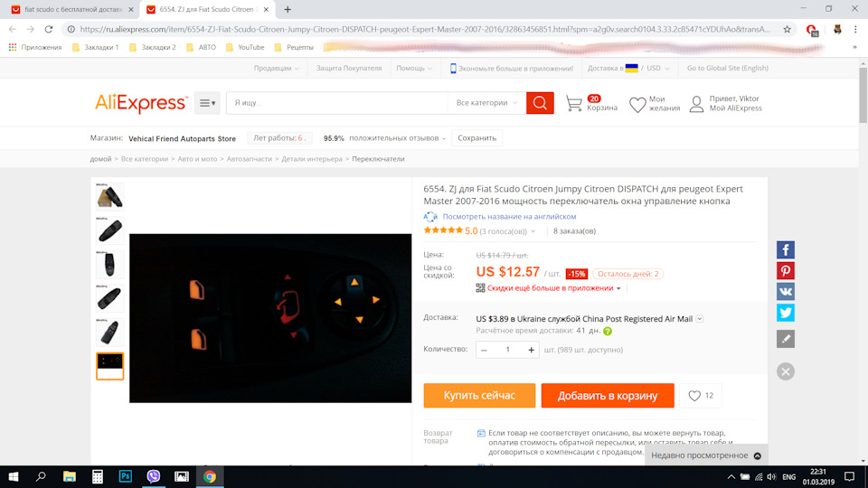This screenshot has width=868, height=488.
Task: Reload the page in Chrome
Action: click(49, 29)
